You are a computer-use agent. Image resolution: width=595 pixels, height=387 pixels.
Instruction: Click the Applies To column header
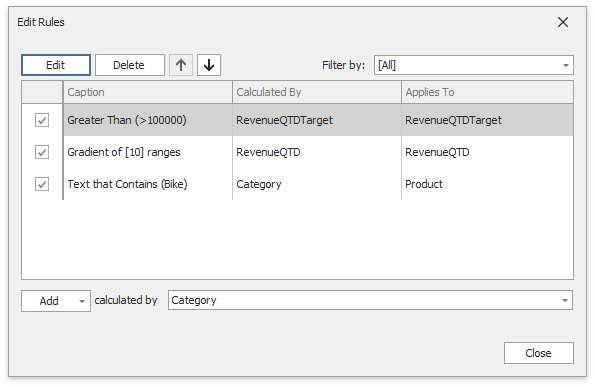[x=487, y=92]
